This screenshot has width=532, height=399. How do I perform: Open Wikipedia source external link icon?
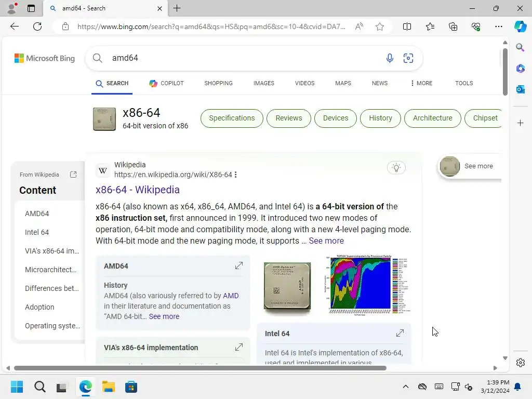click(x=73, y=175)
